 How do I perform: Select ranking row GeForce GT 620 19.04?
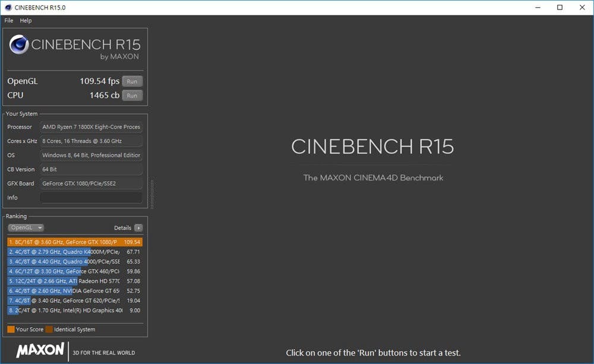tap(75, 300)
